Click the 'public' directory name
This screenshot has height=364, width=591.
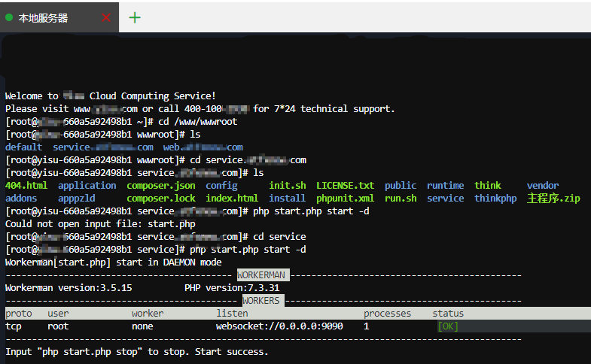(x=401, y=186)
